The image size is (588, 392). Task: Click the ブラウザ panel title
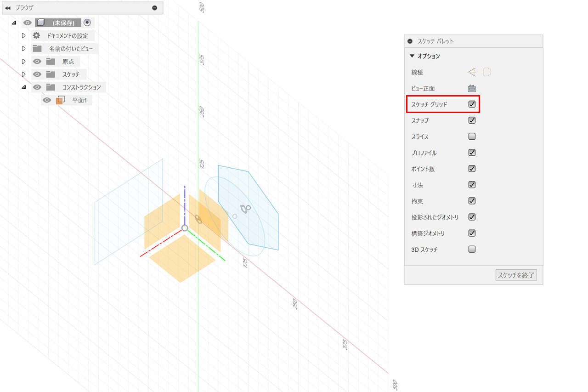[24, 8]
